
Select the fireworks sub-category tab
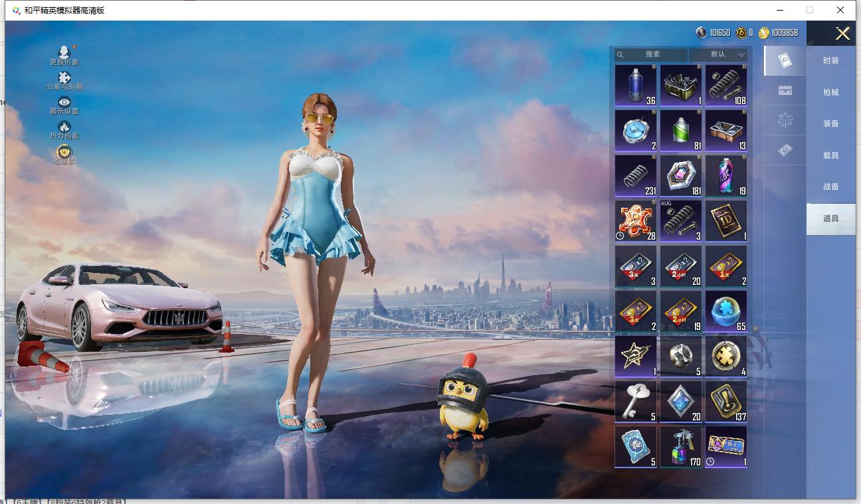(785, 120)
